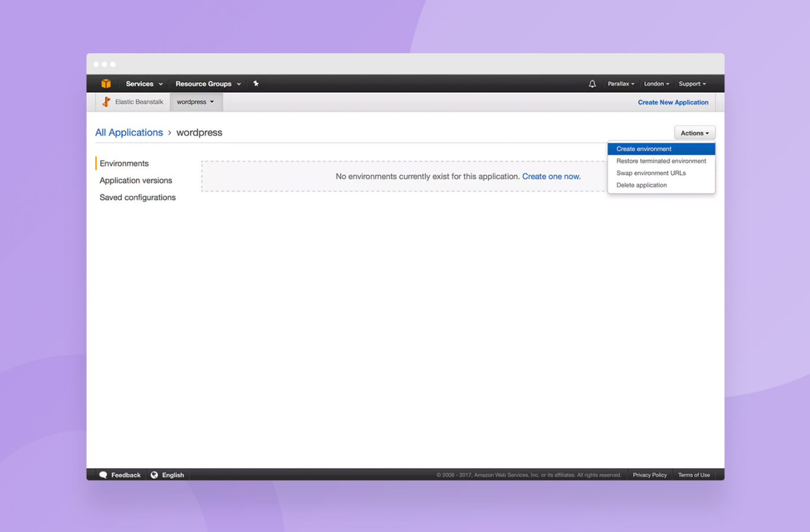
Task: Click Elastic Beanstalk service label
Action: pyautogui.click(x=139, y=102)
